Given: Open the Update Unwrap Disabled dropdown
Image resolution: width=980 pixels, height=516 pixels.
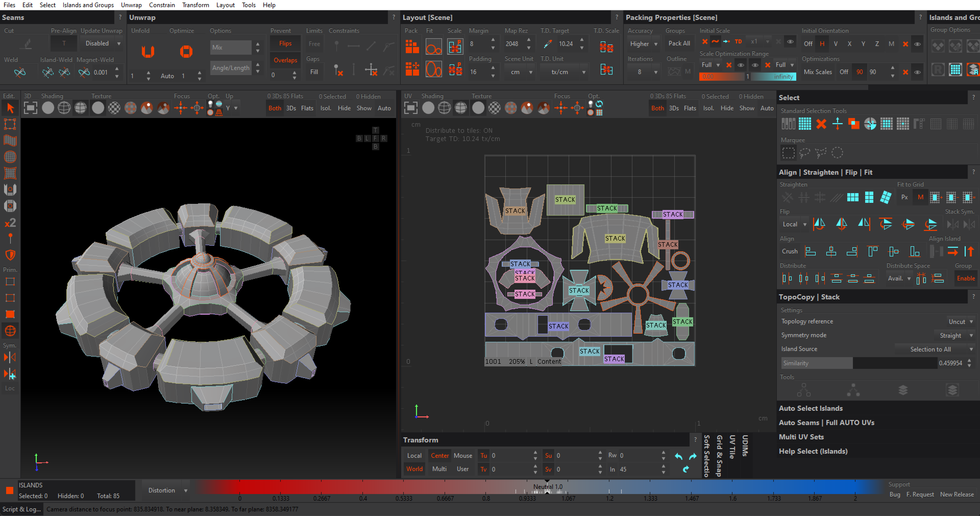Looking at the screenshot, I should 102,43.
